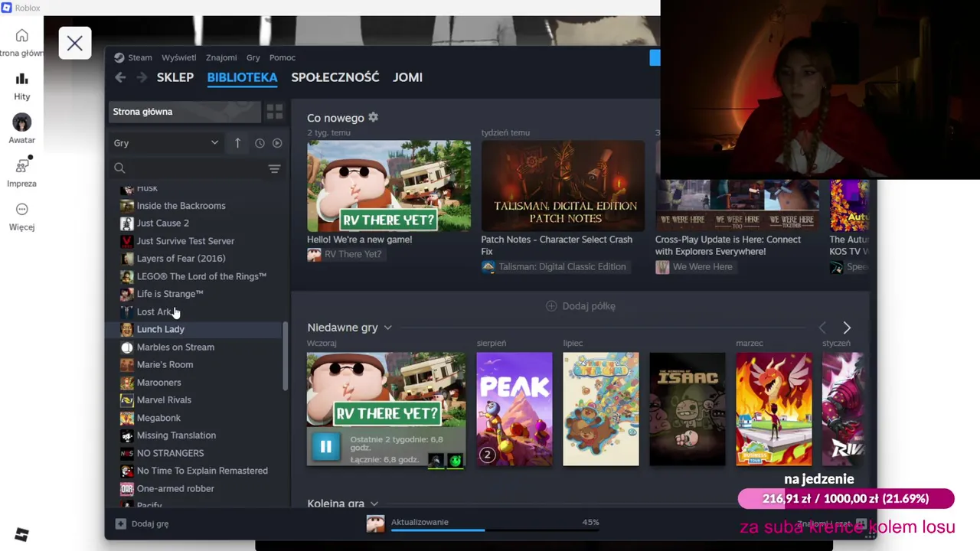This screenshot has height=551, width=980.
Task: Show next recent games with right arrow
Action: 847,328
